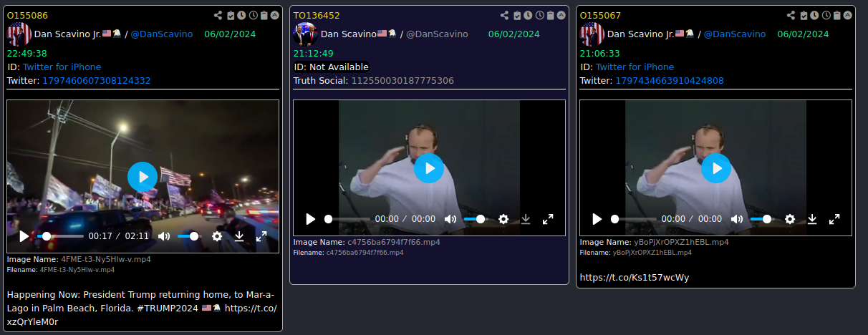Mute the O155067 video speaker icon
The height and width of the screenshot is (335, 868).
pos(737,219)
